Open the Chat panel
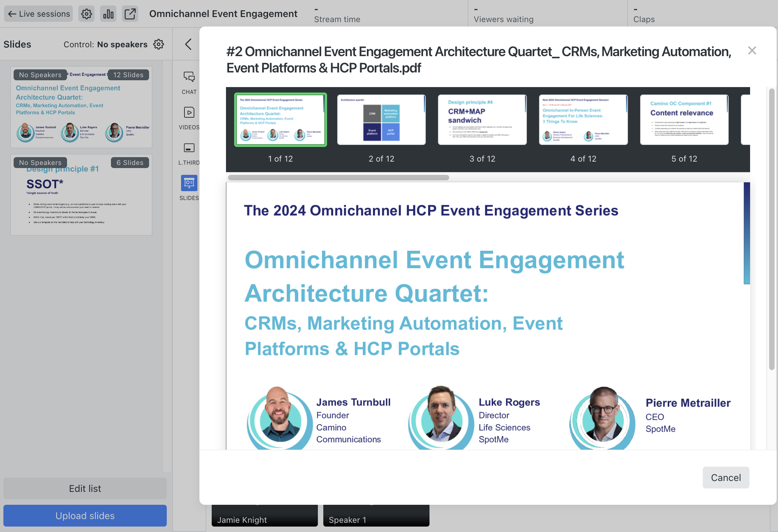This screenshot has height=532, width=778. coord(189,83)
